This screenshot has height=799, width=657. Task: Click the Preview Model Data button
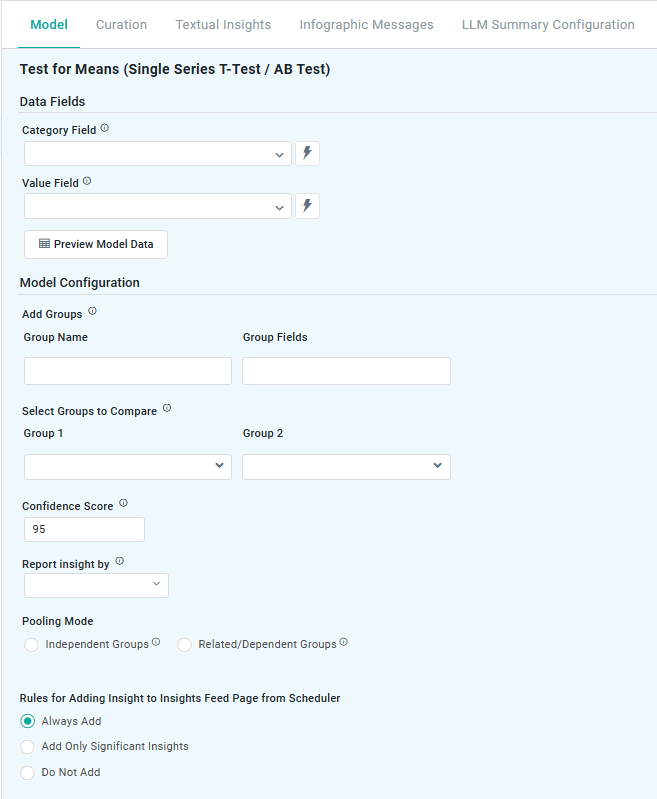click(x=96, y=245)
